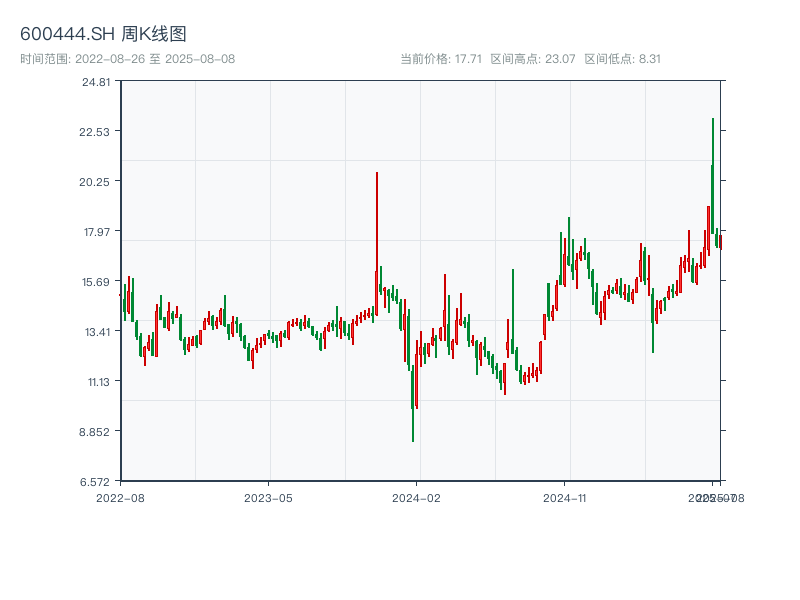Image resolution: width=800 pixels, height=600 pixels.
Task: Click the period low label 区间低点: 8.31
Action: (622, 59)
